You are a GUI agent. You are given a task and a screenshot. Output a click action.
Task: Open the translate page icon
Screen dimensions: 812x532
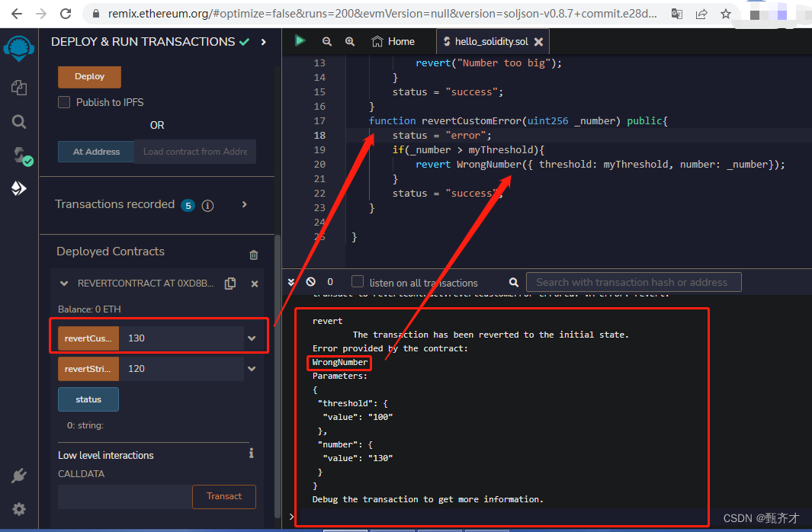pos(677,14)
